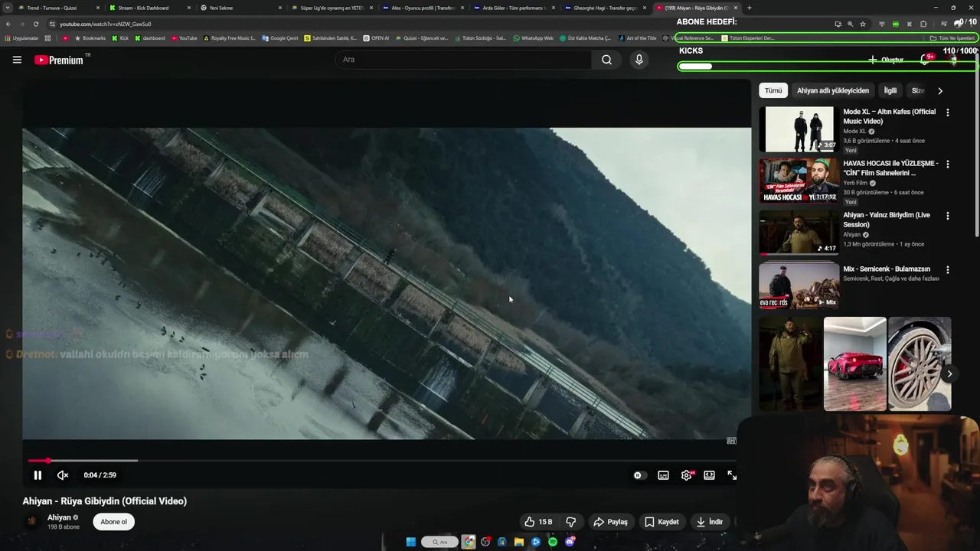Open the YouTube notifications bell
This screenshot has width=980, height=551.
pyautogui.click(x=925, y=60)
